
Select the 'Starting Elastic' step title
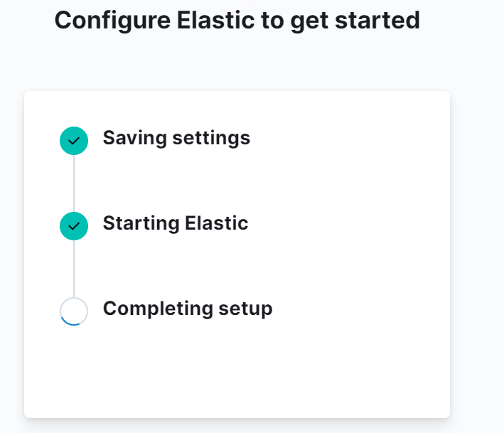point(176,223)
